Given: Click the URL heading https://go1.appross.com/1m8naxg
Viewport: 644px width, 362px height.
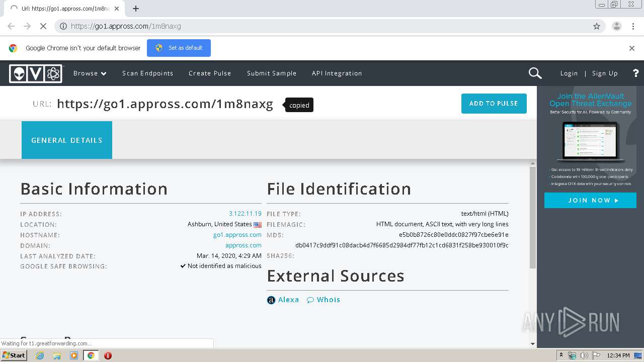Looking at the screenshot, I should 165,104.
